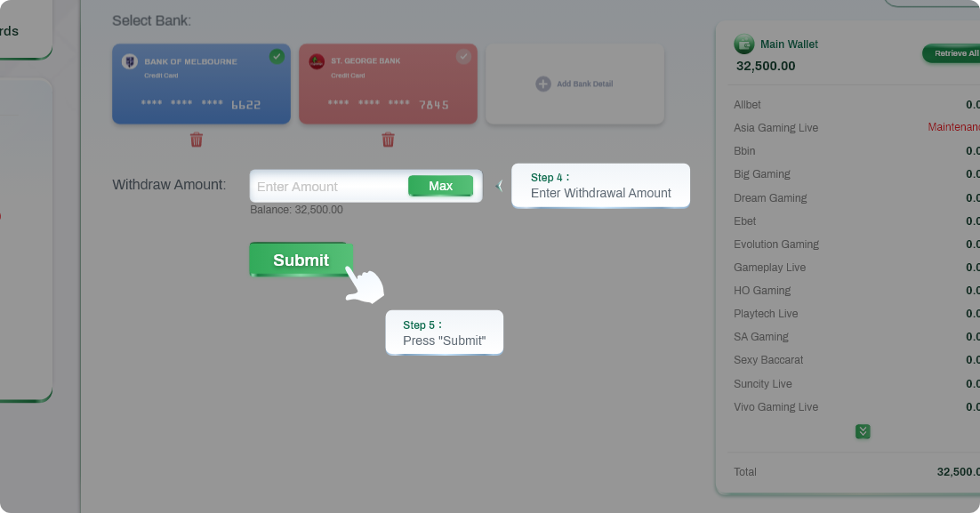Click the Max amount button

[x=440, y=186]
